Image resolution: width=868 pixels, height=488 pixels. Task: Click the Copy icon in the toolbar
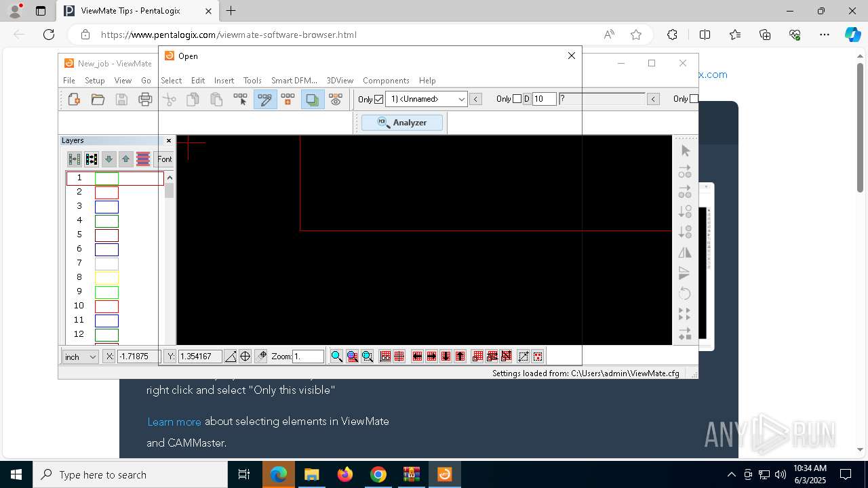[x=193, y=100]
